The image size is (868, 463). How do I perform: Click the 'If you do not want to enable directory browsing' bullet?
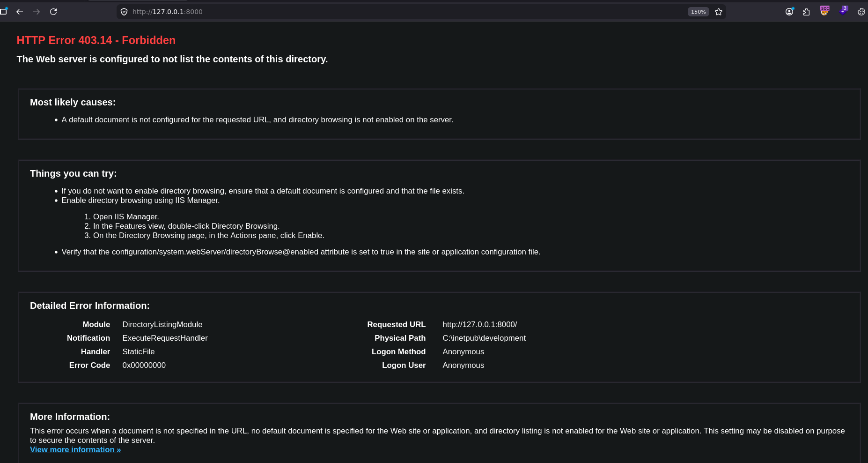pos(263,191)
